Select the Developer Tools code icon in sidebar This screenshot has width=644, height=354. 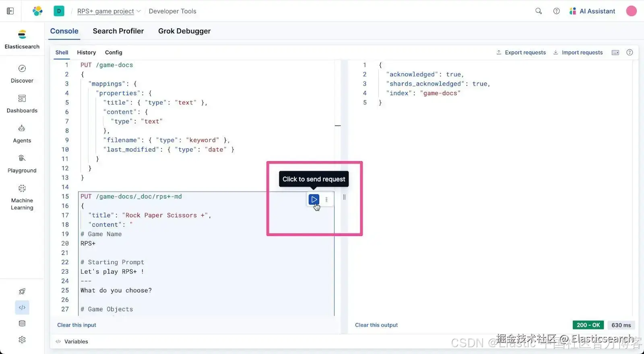tap(22, 307)
